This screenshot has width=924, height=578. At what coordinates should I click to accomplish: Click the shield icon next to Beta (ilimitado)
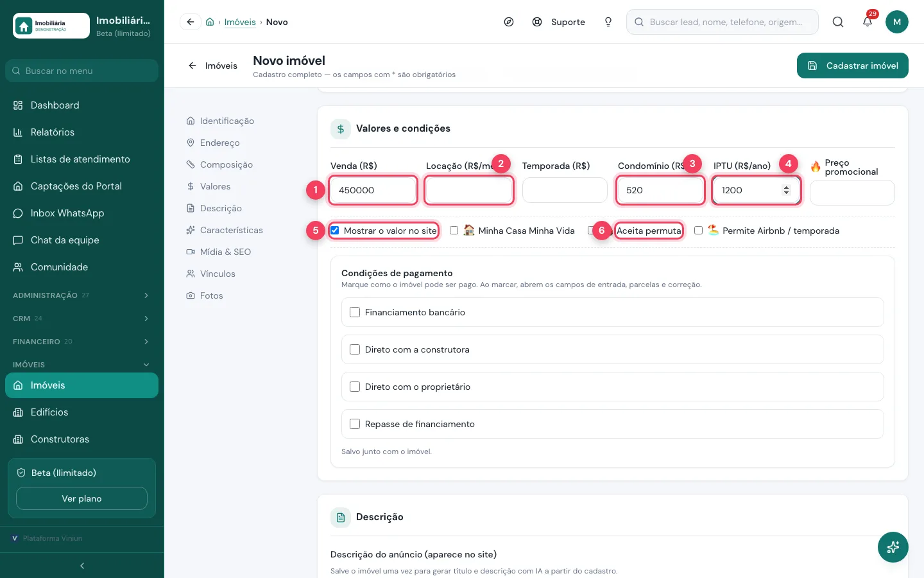pyautogui.click(x=21, y=473)
